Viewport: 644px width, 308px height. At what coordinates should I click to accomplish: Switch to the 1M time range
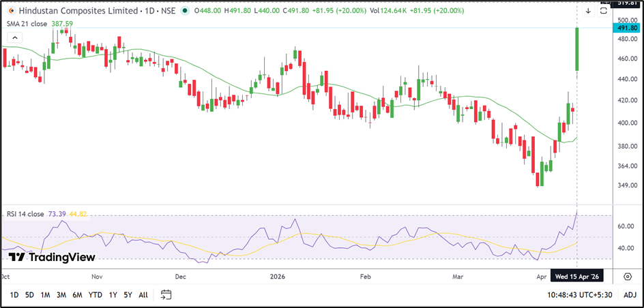45,295
